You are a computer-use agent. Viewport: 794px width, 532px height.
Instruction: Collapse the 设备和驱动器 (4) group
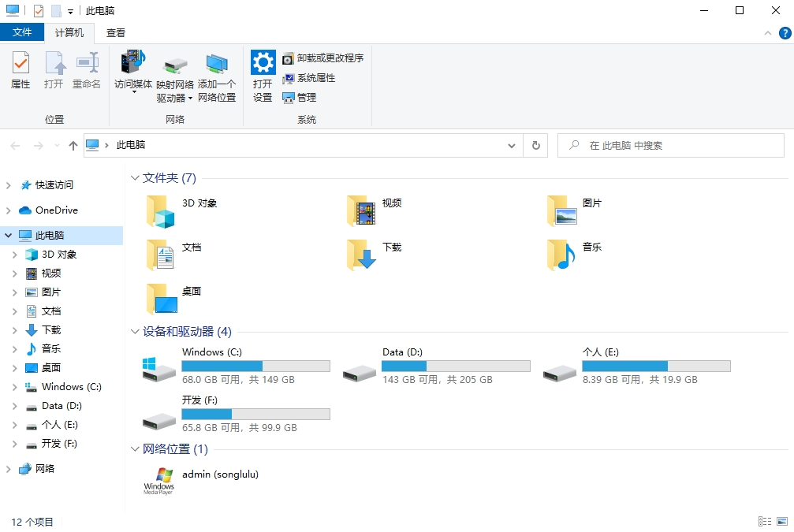(135, 332)
